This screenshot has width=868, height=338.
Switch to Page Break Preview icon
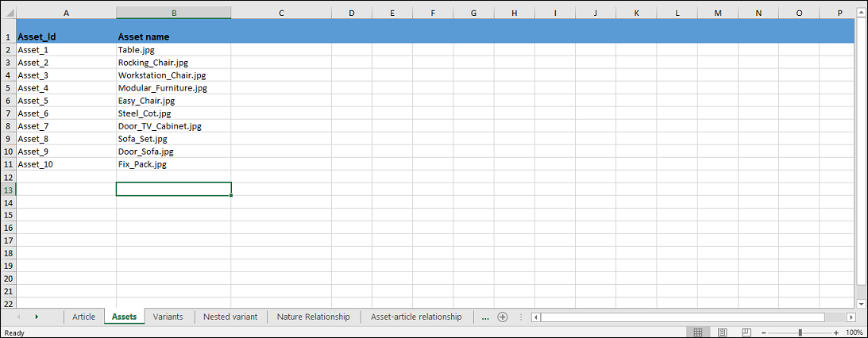tap(746, 332)
